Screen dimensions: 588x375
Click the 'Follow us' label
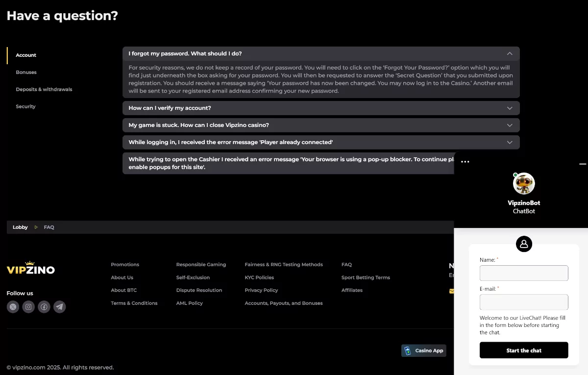click(20, 293)
